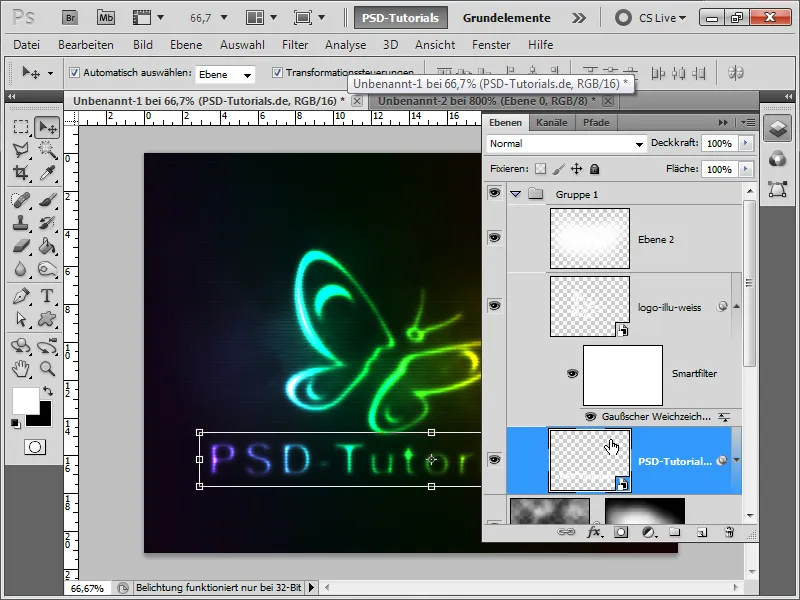Viewport: 800px width, 600px height.
Task: Select the Dodge tool
Action: coord(47,269)
